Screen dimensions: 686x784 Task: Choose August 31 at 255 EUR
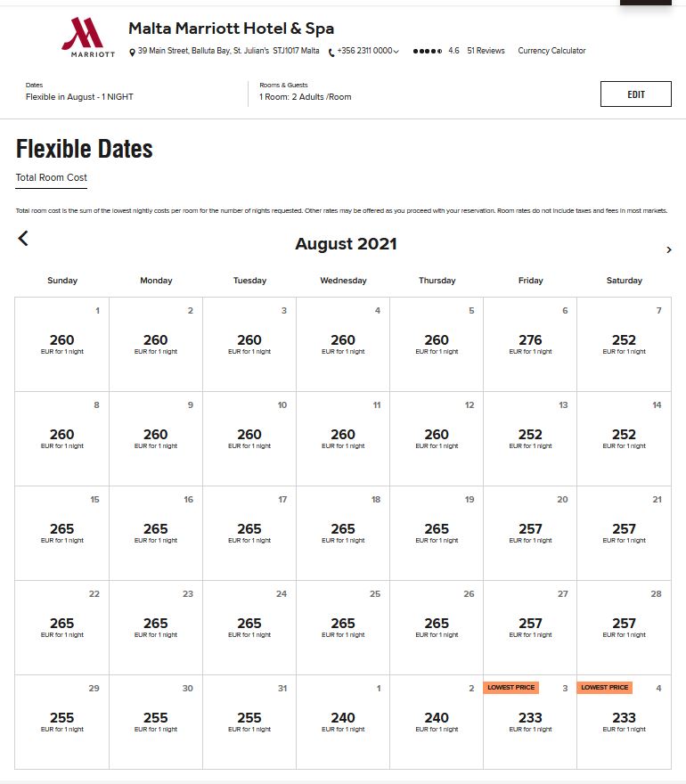249,722
